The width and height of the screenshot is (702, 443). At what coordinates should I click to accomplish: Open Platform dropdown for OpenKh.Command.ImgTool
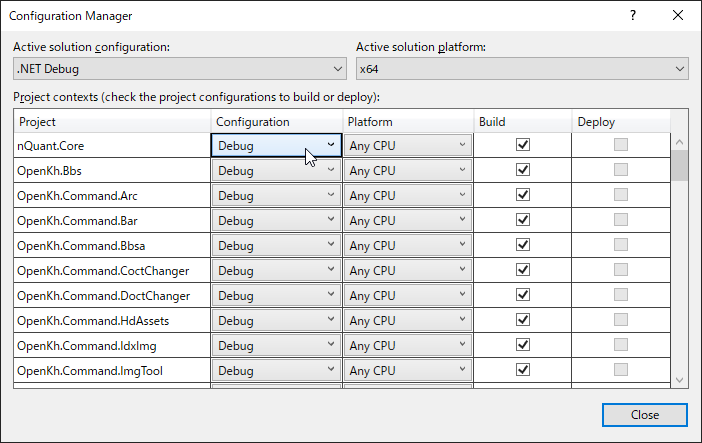click(408, 371)
